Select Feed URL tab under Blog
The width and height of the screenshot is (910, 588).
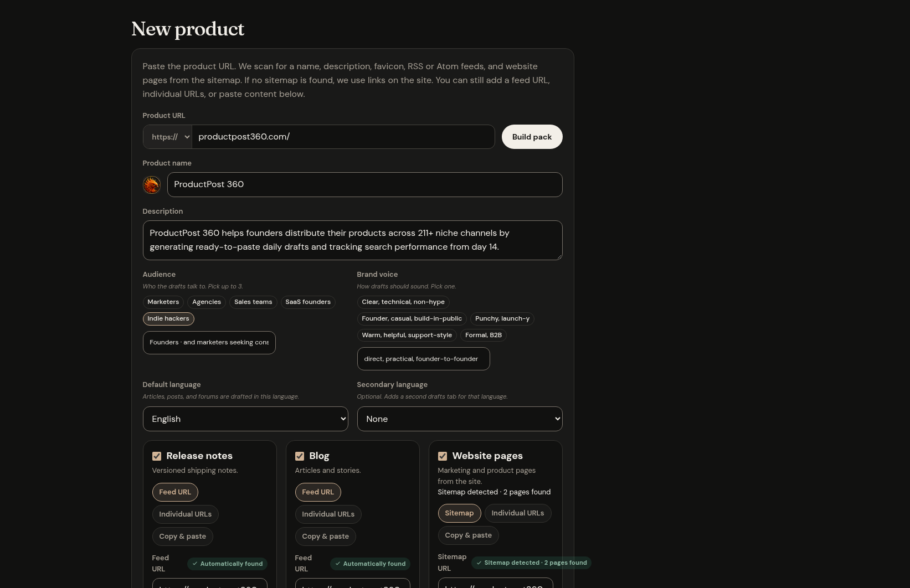pyautogui.click(x=318, y=492)
